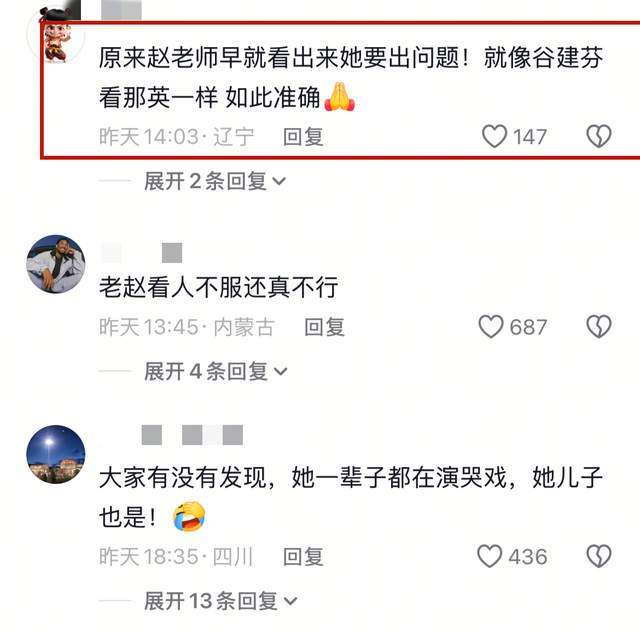Open night sky building avatar profile

point(56,454)
